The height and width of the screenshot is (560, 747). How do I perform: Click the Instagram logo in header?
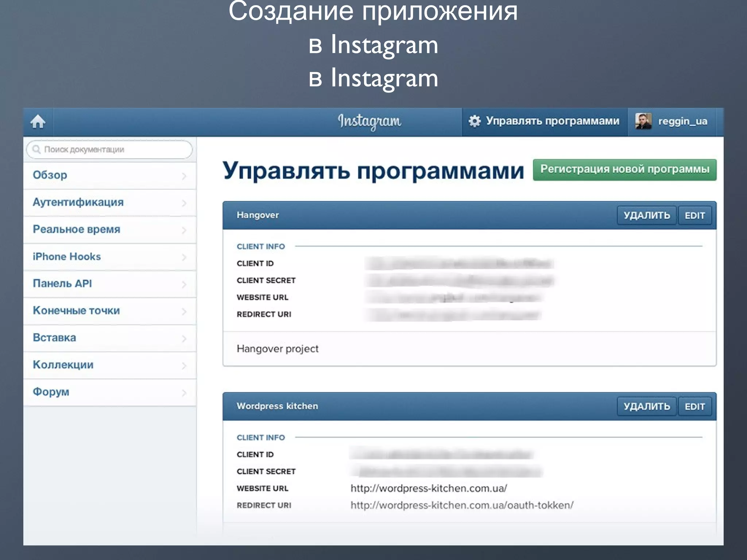pyautogui.click(x=369, y=121)
